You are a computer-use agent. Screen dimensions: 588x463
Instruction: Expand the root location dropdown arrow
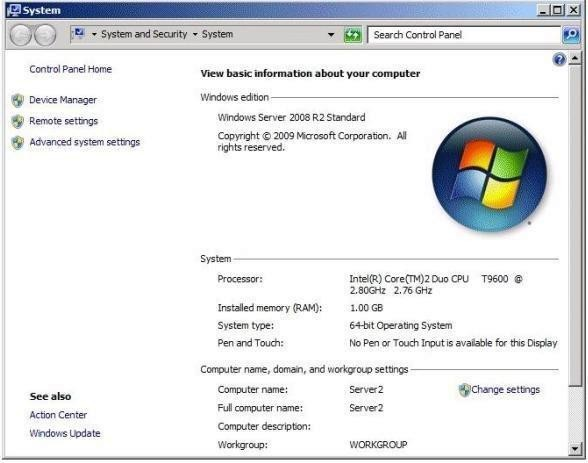pyautogui.click(x=94, y=34)
